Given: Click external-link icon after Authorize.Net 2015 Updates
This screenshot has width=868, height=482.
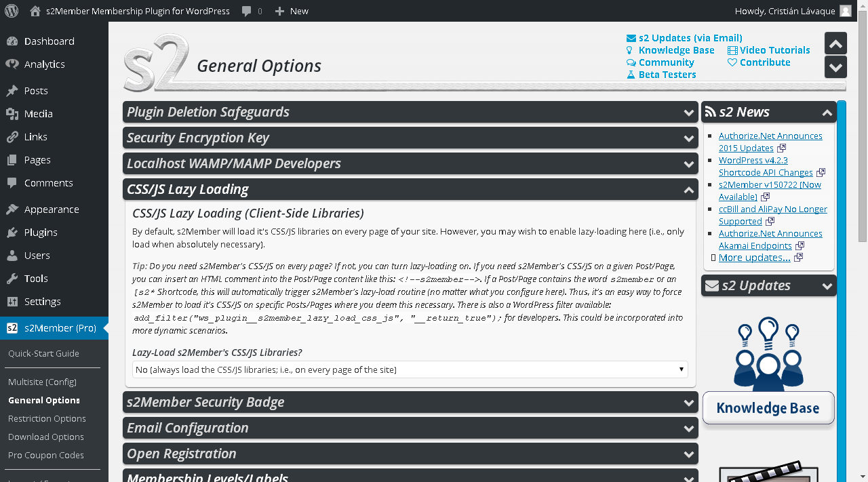Looking at the screenshot, I should pos(781,148).
